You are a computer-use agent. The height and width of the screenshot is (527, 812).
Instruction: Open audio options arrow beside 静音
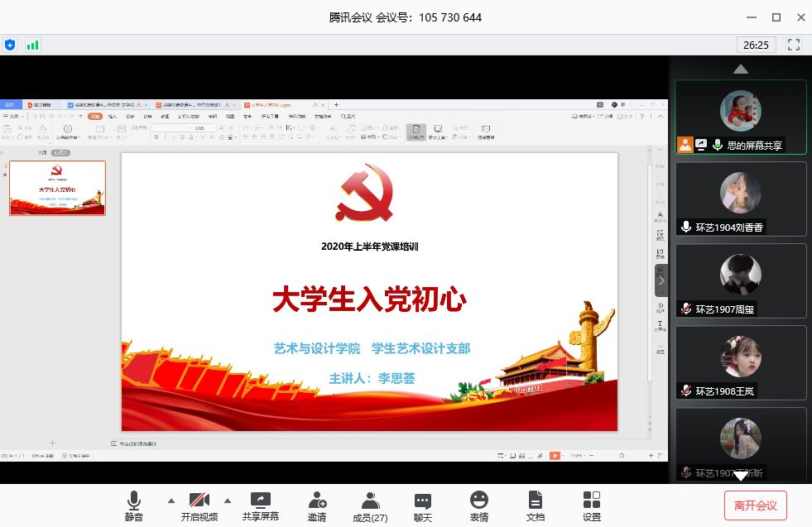tap(171, 501)
